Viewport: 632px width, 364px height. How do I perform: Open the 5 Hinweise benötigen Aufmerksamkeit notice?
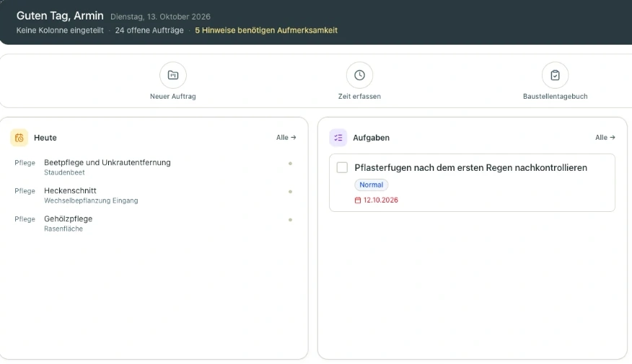(266, 30)
